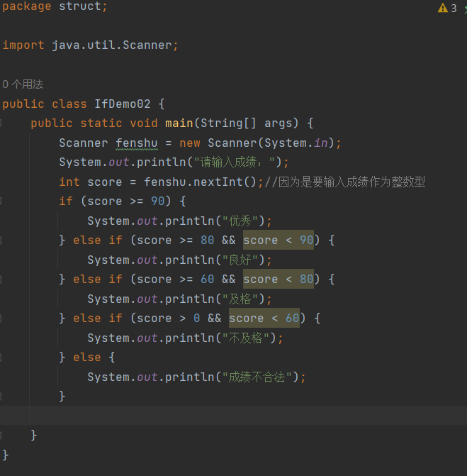Click the 'nextInt' method call
The width and height of the screenshot is (467, 476).
218,182
